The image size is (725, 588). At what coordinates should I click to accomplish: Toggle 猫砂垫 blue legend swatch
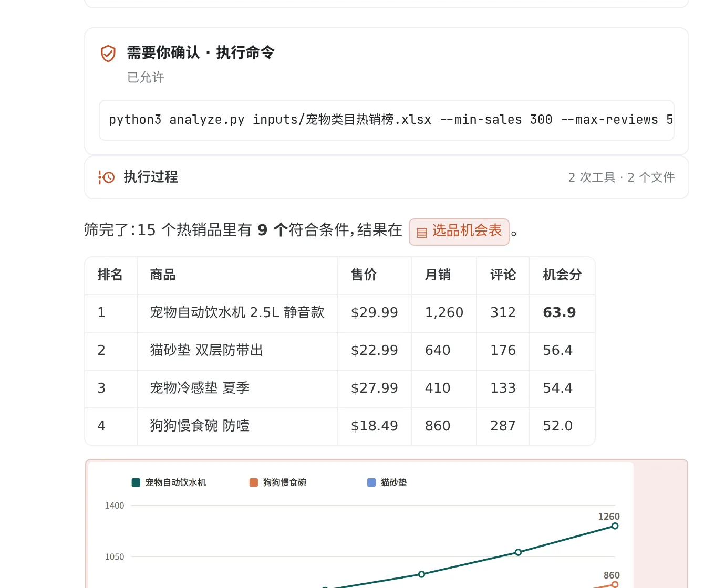[x=371, y=482]
